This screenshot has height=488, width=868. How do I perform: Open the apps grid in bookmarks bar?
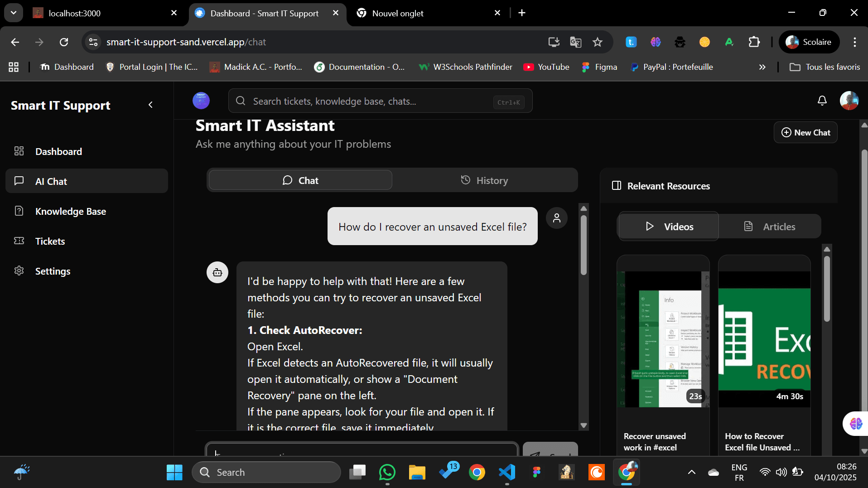pos(14,67)
